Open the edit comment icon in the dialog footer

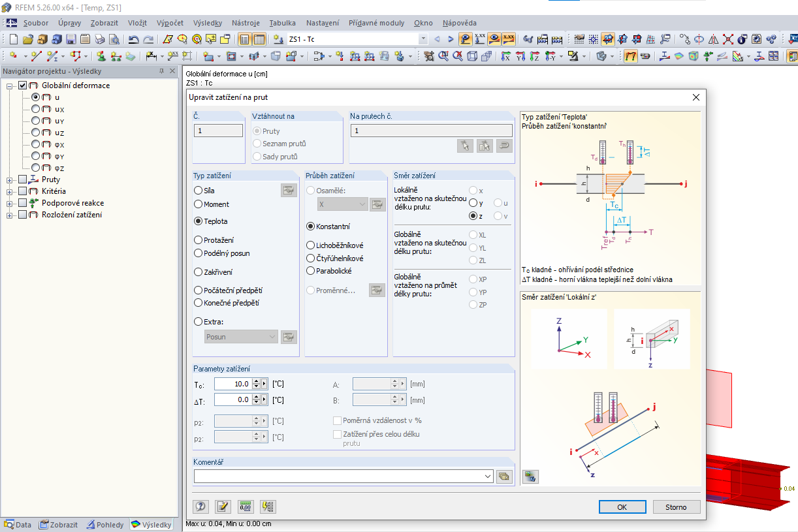[223, 506]
